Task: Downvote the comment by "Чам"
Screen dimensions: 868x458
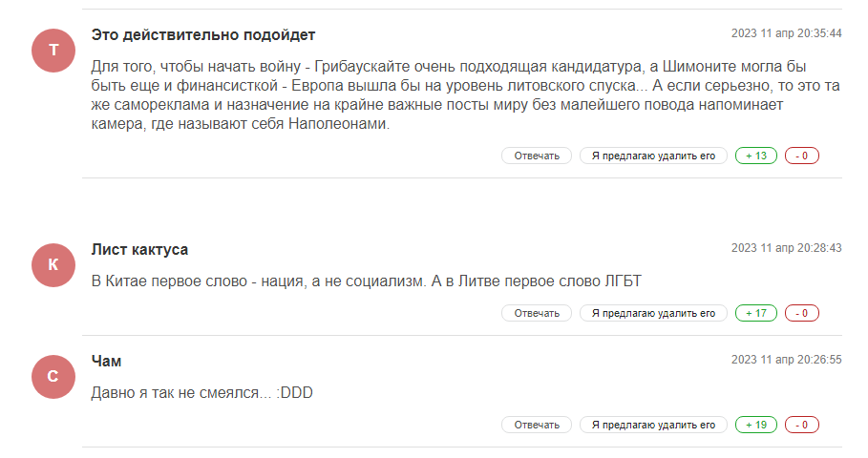Action: [x=802, y=425]
